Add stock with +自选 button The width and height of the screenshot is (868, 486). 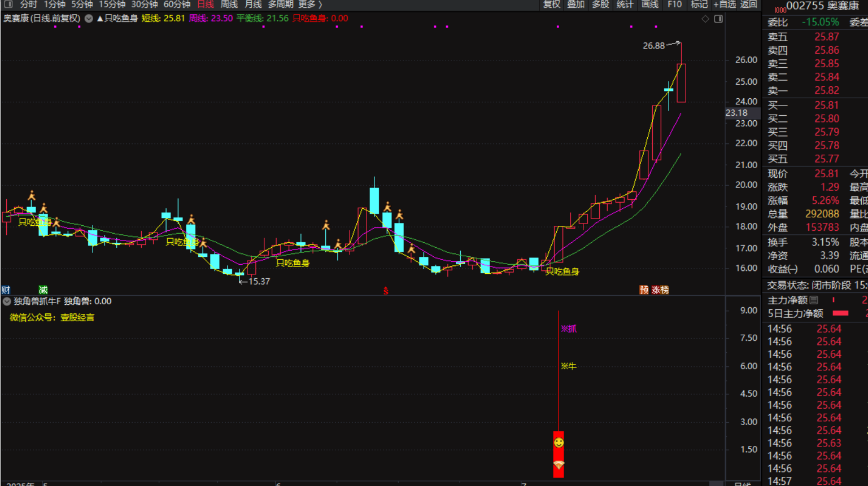(725, 5)
